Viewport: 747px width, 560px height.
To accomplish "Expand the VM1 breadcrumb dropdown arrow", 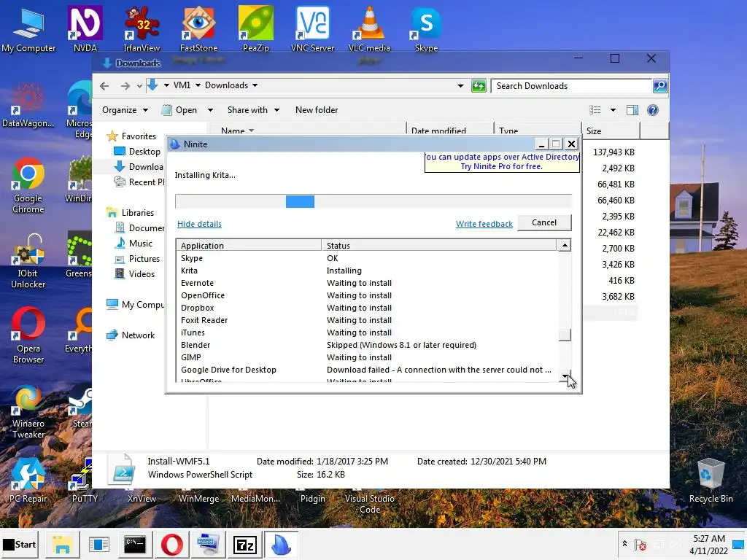I will point(198,85).
